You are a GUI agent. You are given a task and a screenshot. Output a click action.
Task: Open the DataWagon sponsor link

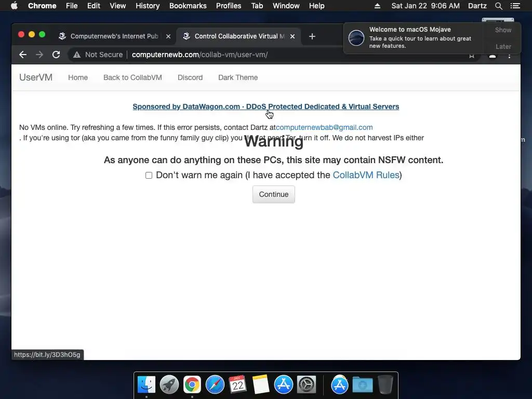(265, 107)
